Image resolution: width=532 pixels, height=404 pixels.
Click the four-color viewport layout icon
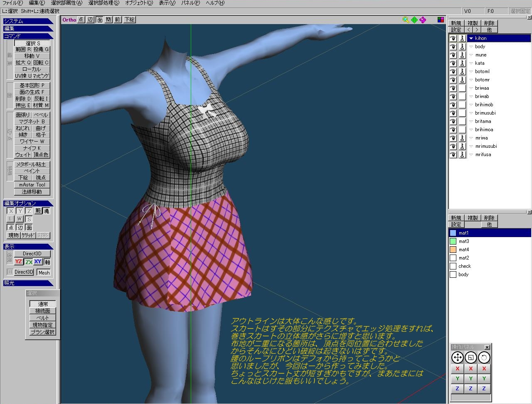[x=441, y=20]
